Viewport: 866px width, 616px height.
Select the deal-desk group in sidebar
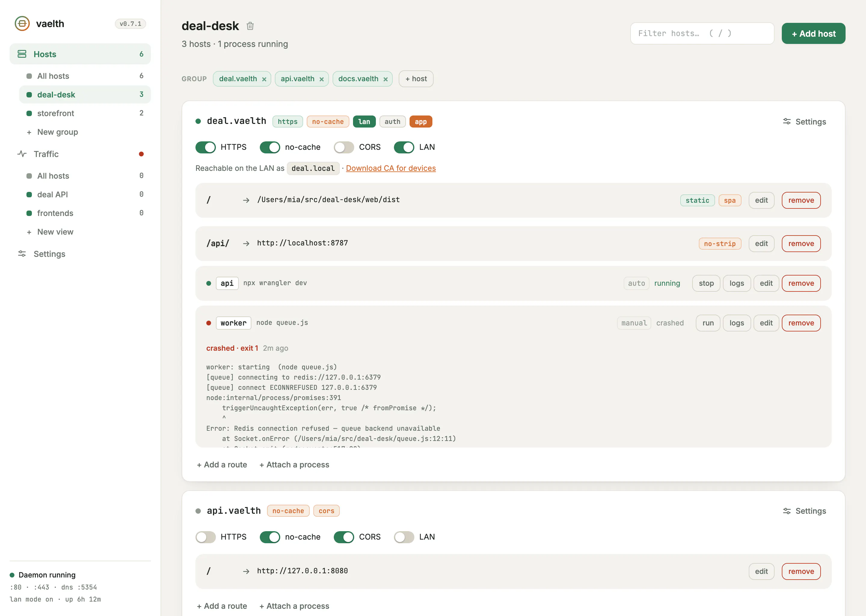coord(85,94)
